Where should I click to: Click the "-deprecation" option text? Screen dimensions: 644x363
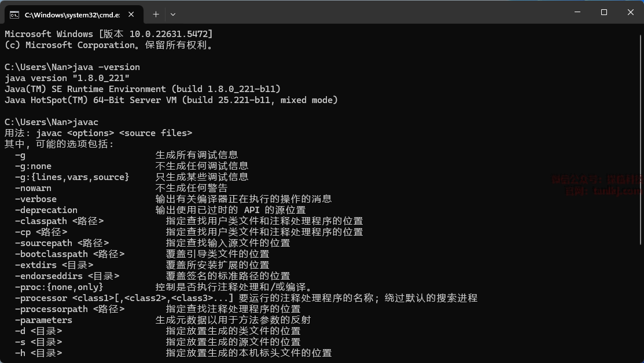46,210
